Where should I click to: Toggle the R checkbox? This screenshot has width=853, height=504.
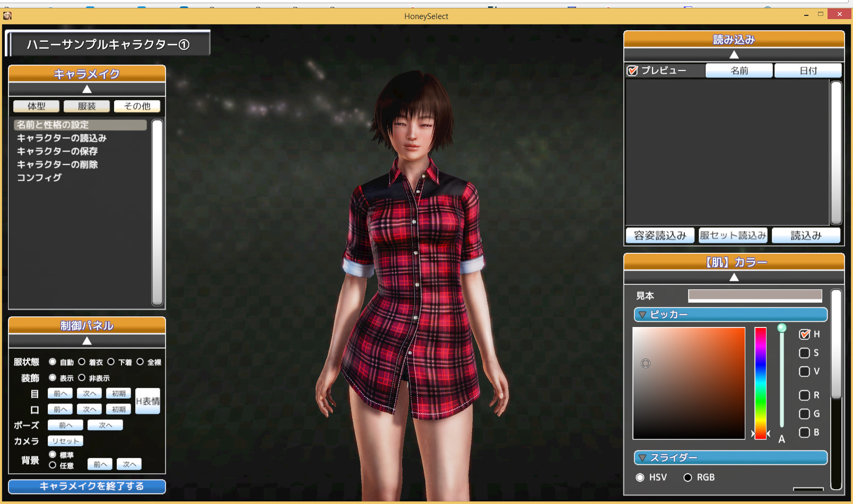(804, 395)
